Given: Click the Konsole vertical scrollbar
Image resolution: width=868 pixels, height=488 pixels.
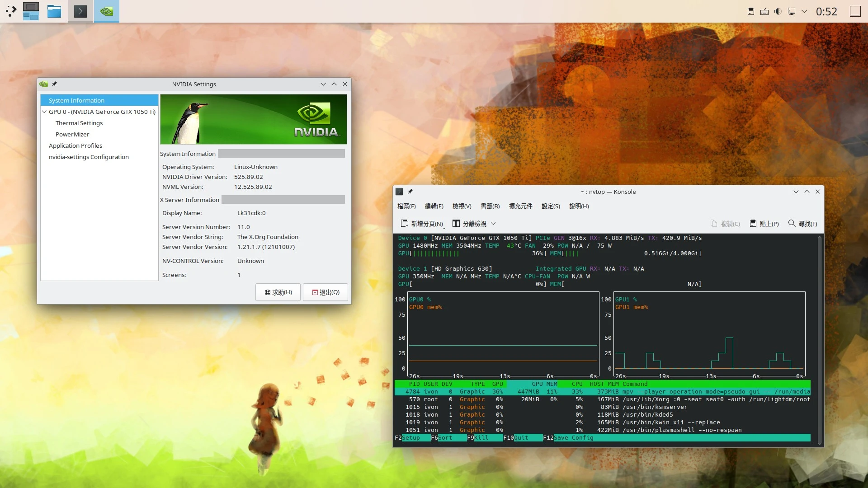Looking at the screenshot, I should click(819, 339).
